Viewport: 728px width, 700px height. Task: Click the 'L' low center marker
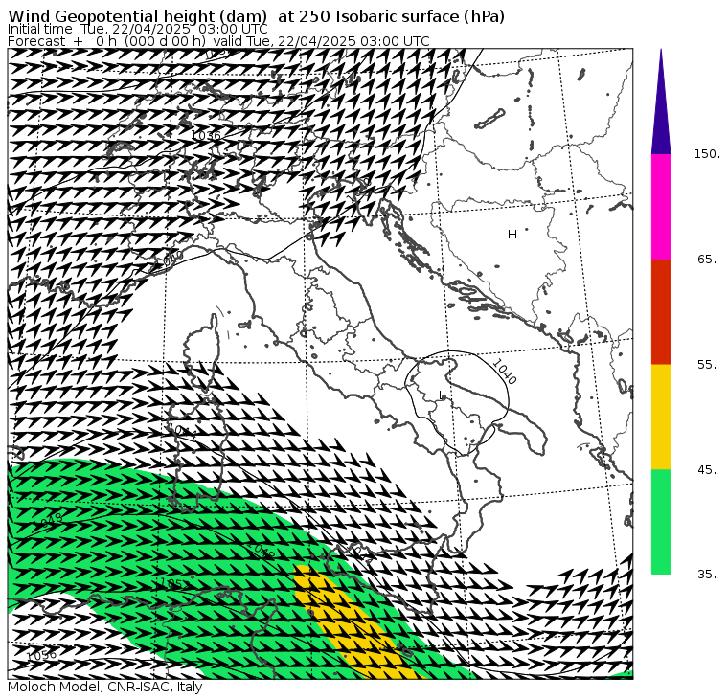(x=442, y=395)
